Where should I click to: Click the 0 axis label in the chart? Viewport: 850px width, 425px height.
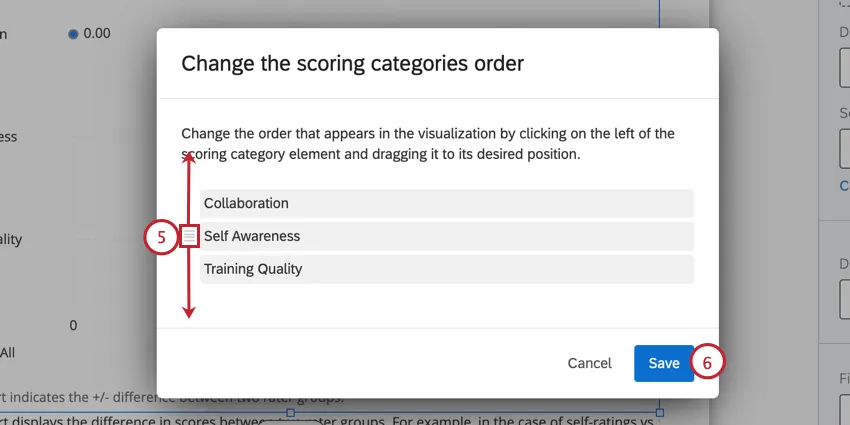tap(73, 326)
